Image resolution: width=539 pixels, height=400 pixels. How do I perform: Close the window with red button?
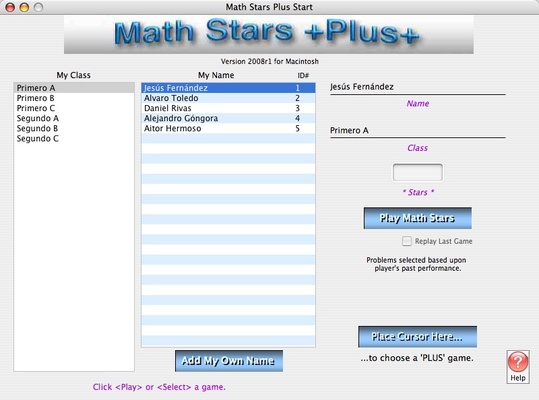click(10, 7)
